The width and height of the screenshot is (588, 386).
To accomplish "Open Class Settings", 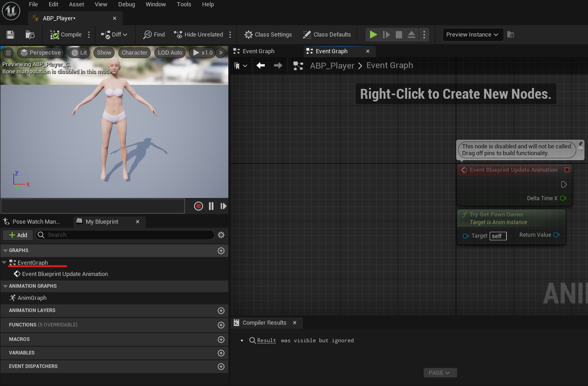I will click(268, 35).
